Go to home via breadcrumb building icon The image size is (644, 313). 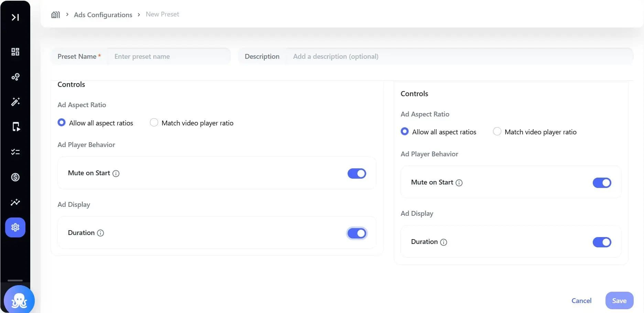tap(55, 14)
